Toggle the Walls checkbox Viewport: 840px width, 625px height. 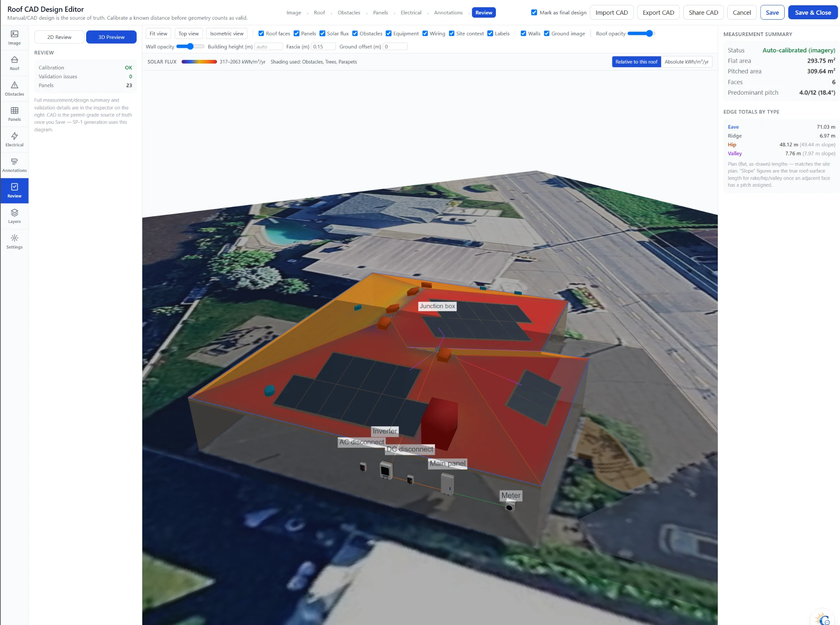[523, 34]
